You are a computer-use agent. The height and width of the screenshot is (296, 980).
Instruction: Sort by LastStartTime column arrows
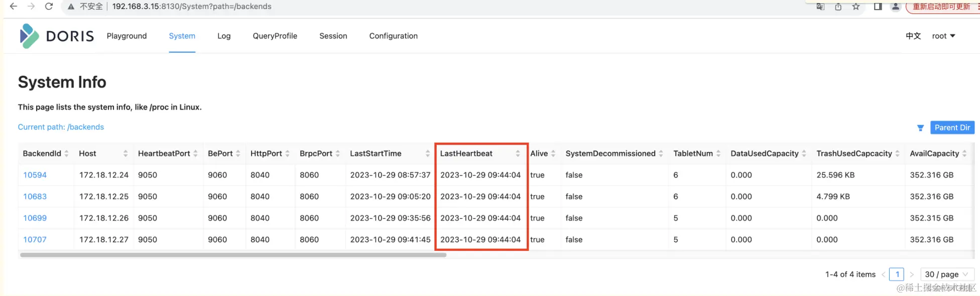click(x=428, y=154)
